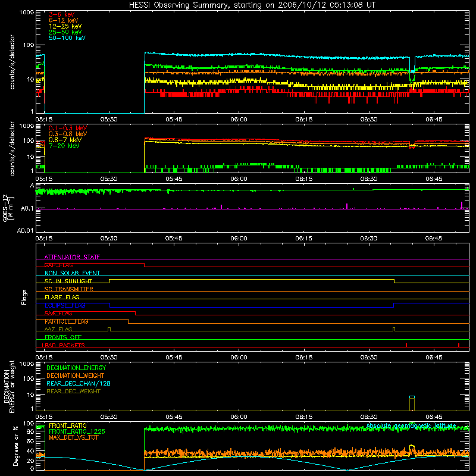Select the red 3-6 keV legend label
Image resolution: width=476 pixels, height=476 pixels.
(x=62, y=14)
